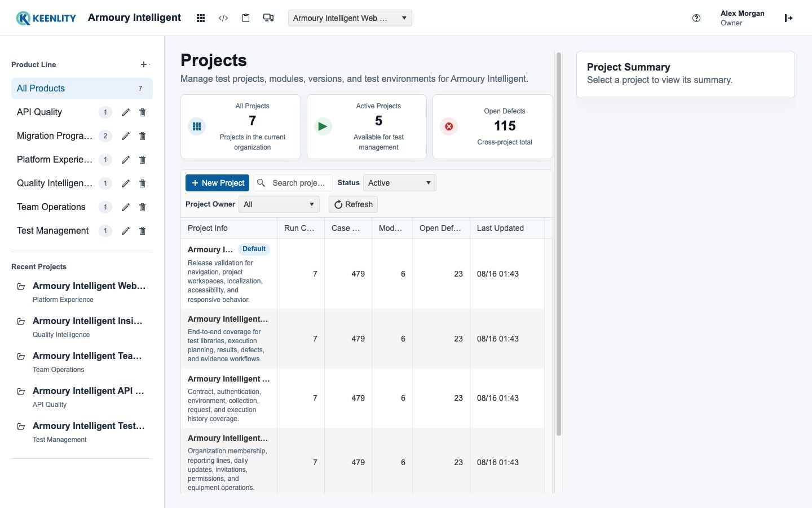Click folder icon of Armoury Intelligent API recent project
812x508 pixels.
click(x=21, y=392)
